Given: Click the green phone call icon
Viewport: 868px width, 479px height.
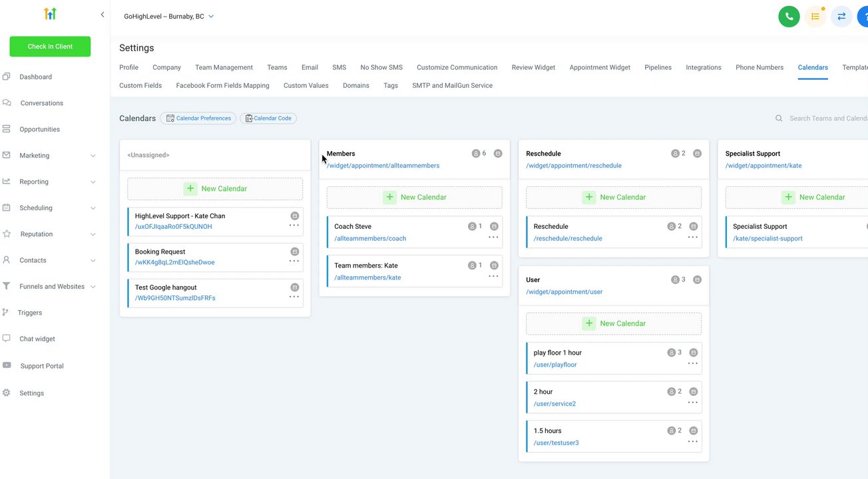Looking at the screenshot, I should (x=789, y=17).
